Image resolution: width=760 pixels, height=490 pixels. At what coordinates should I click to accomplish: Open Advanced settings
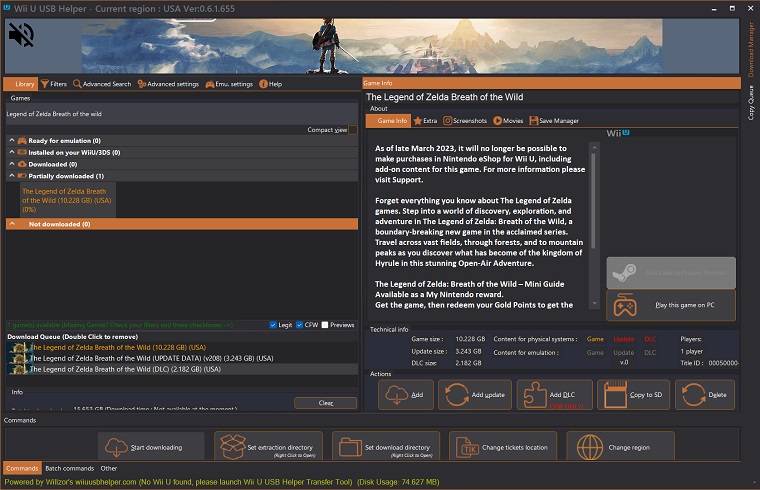click(168, 84)
